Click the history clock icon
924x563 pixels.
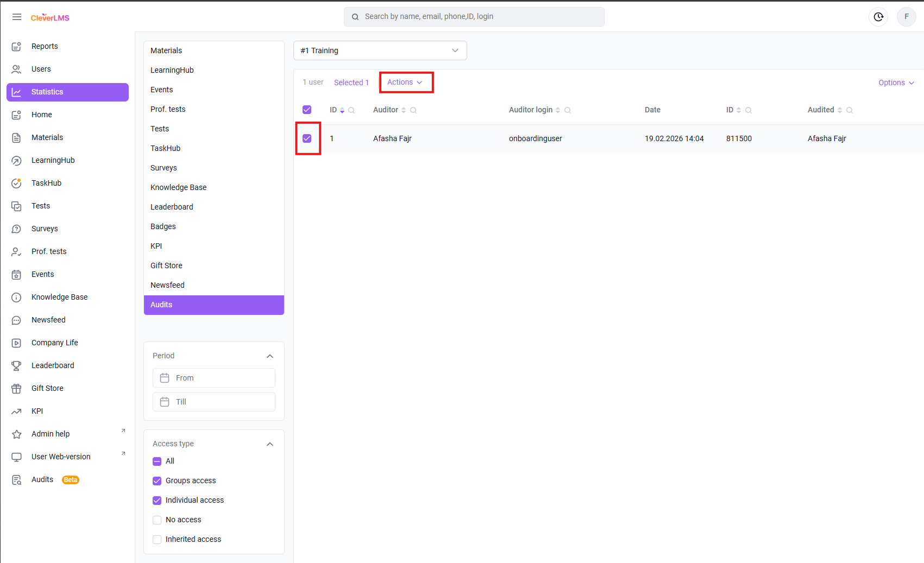[x=878, y=17]
